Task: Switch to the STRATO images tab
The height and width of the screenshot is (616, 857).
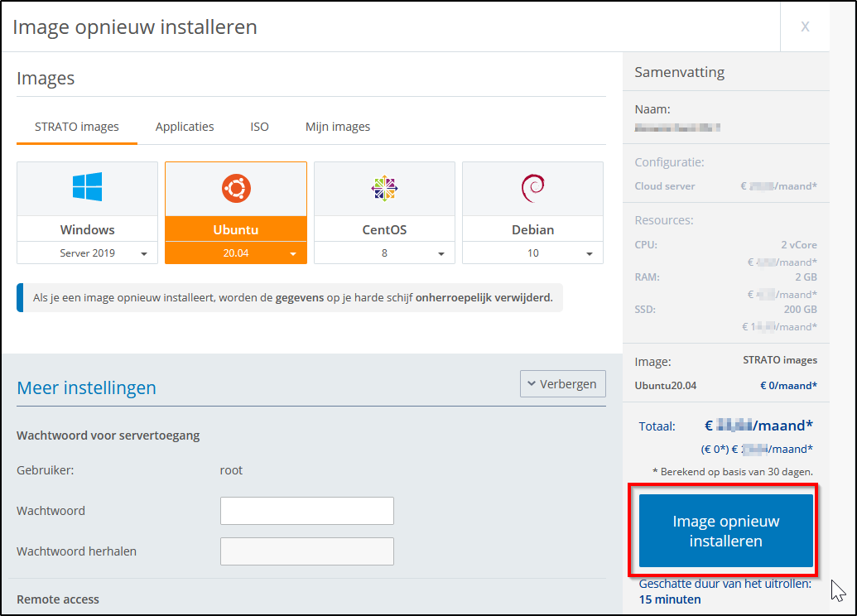Action: (x=77, y=127)
